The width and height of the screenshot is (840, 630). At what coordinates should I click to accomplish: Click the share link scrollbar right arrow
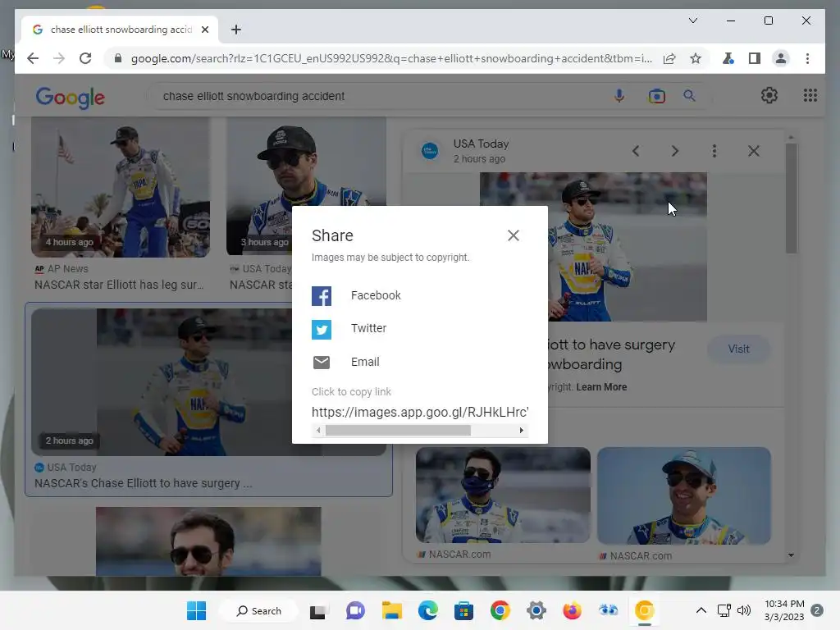click(521, 430)
